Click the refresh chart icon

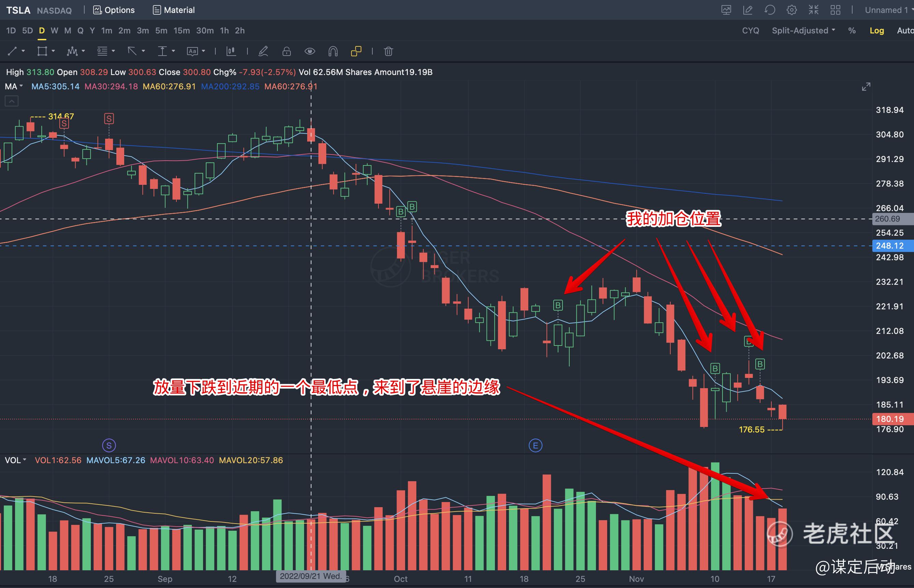point(770,10)
